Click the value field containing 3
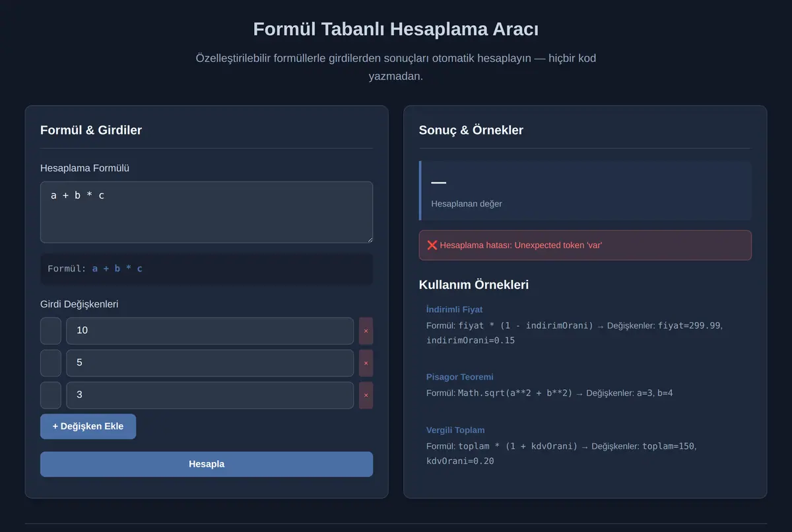The image size is (792, 532). [x=210, y=395]
